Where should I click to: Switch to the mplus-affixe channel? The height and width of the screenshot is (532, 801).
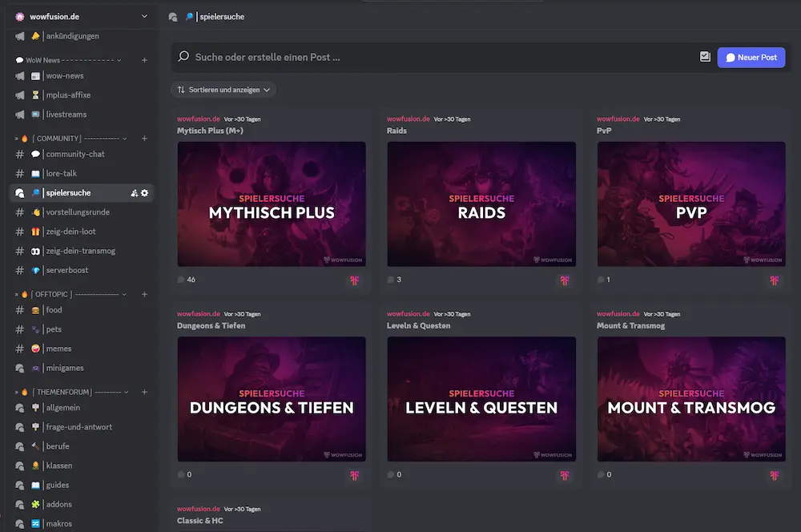68,95
